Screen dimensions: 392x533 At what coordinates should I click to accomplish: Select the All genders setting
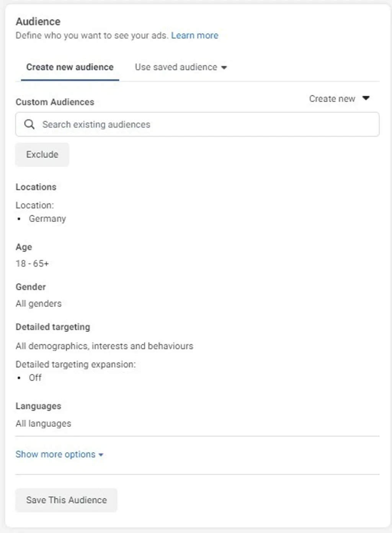[x=38, y=303]
